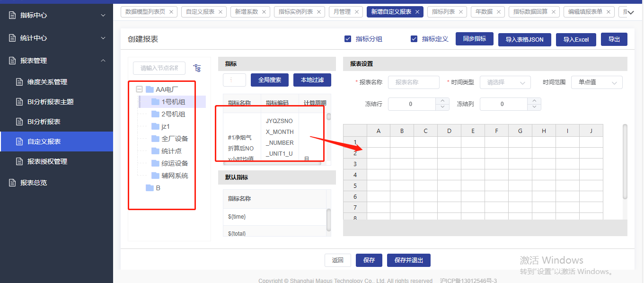
Task: Click the folder icon for node B
Action: pos(150,188)
